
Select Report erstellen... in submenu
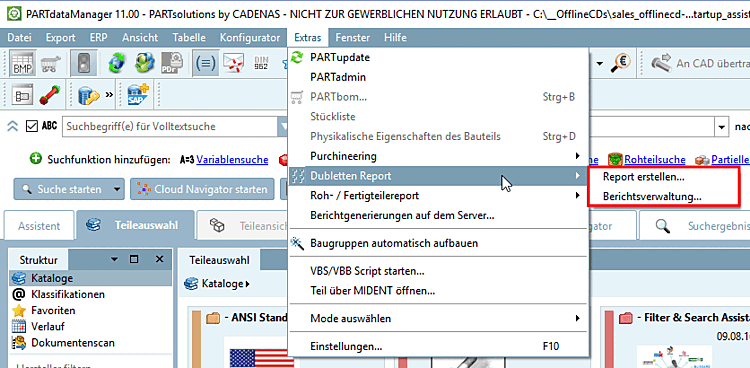[644, 177]
